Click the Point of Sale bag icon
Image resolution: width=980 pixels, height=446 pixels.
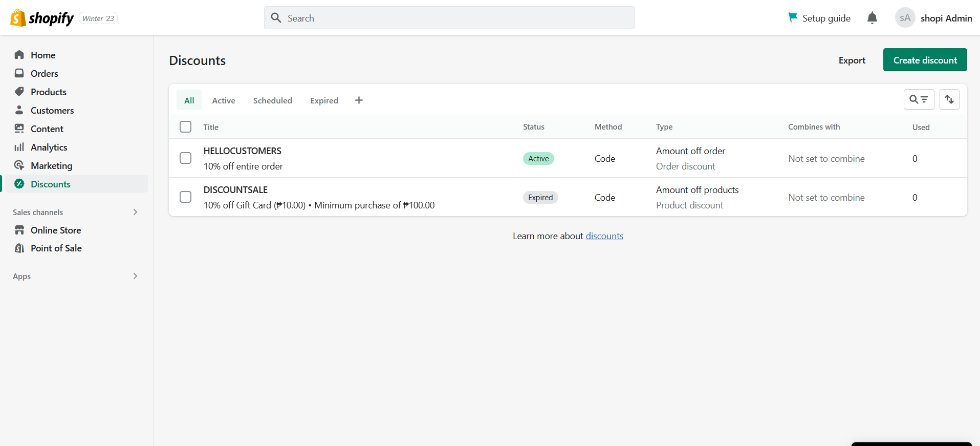19,248
